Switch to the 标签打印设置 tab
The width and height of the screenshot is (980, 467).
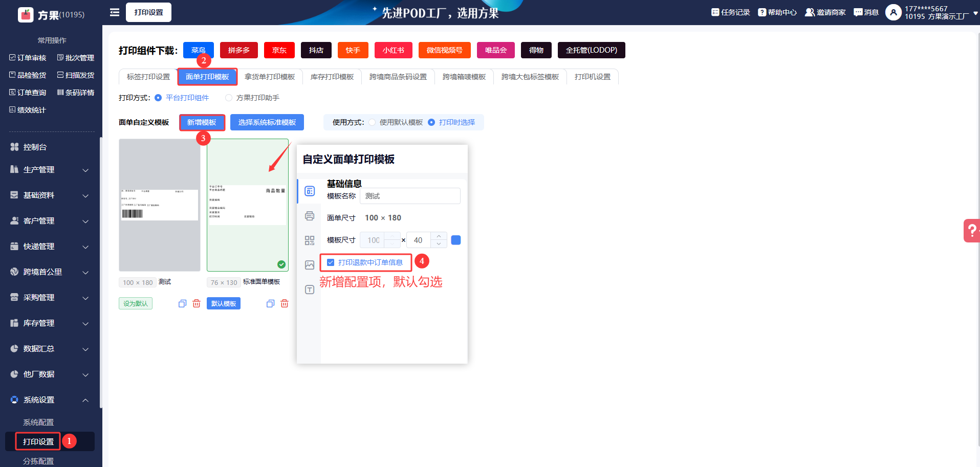pyautogui.click(x=148, y=77)
